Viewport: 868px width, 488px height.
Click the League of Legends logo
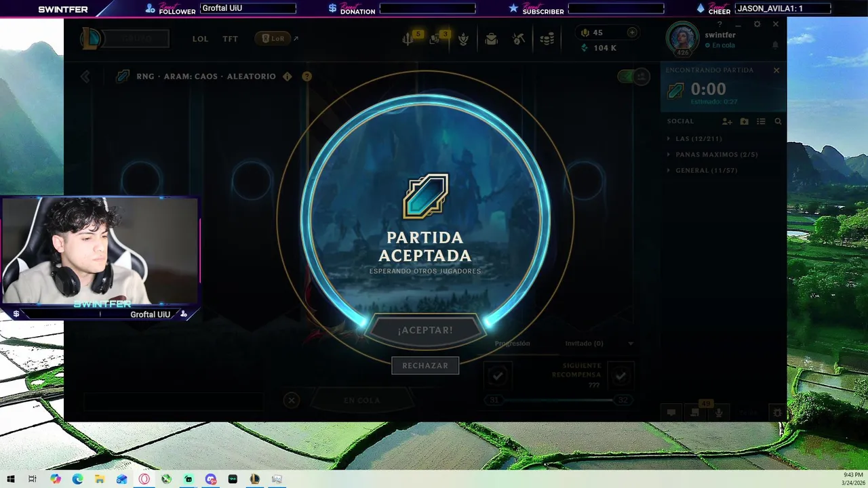[x=91, y=39]
